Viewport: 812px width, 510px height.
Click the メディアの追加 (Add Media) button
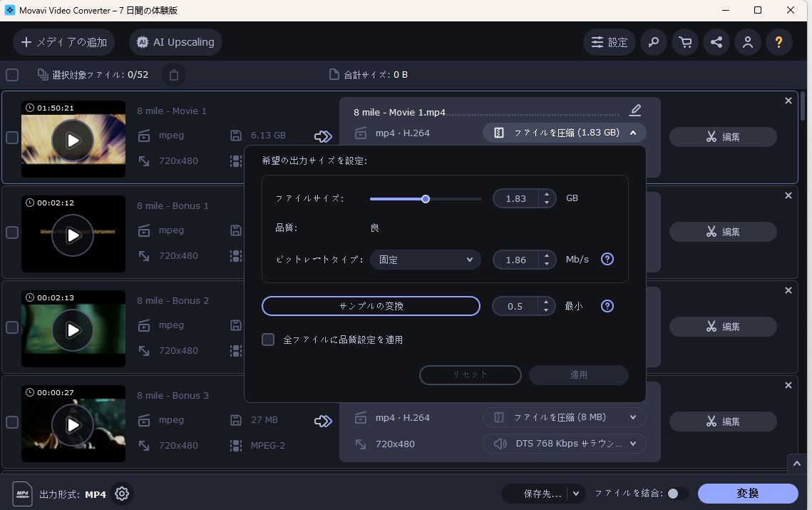[x=63, y=42]
